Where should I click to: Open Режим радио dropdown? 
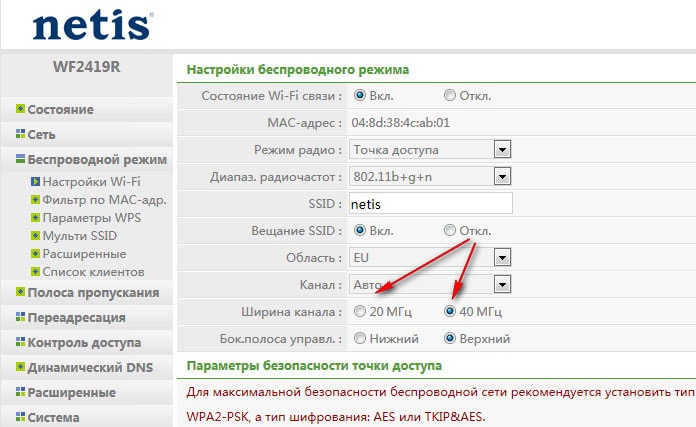pos(430,150)
